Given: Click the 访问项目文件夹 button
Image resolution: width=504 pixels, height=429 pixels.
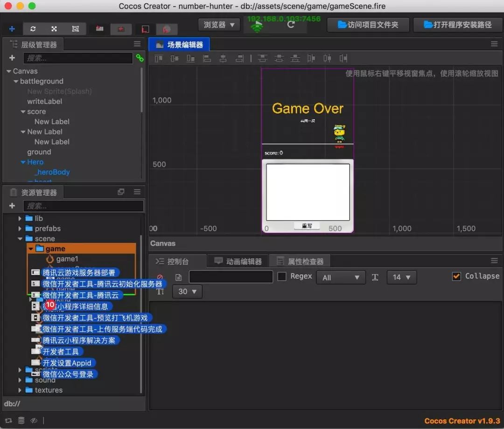Looking at the screenshot, I should 368,25.
